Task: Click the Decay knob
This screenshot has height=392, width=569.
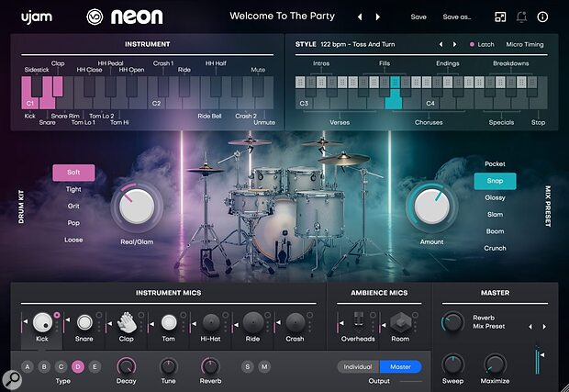Action: 126,366
